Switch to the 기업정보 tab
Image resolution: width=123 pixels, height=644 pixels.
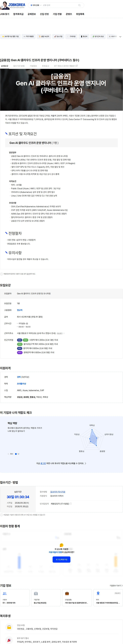pos(33,66)
